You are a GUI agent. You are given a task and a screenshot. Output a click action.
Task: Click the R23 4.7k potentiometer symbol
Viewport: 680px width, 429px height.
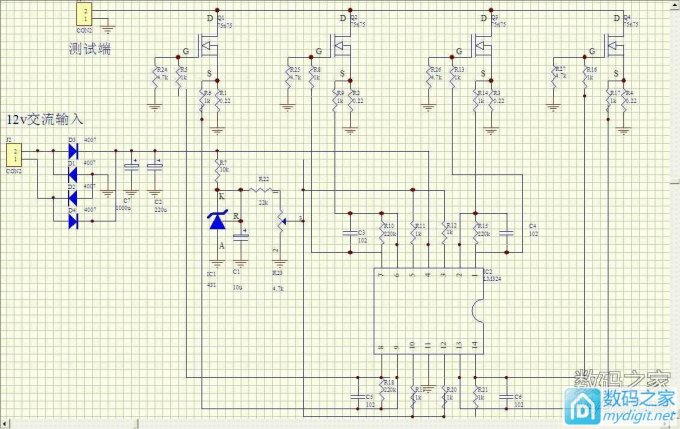pos(280,218)
